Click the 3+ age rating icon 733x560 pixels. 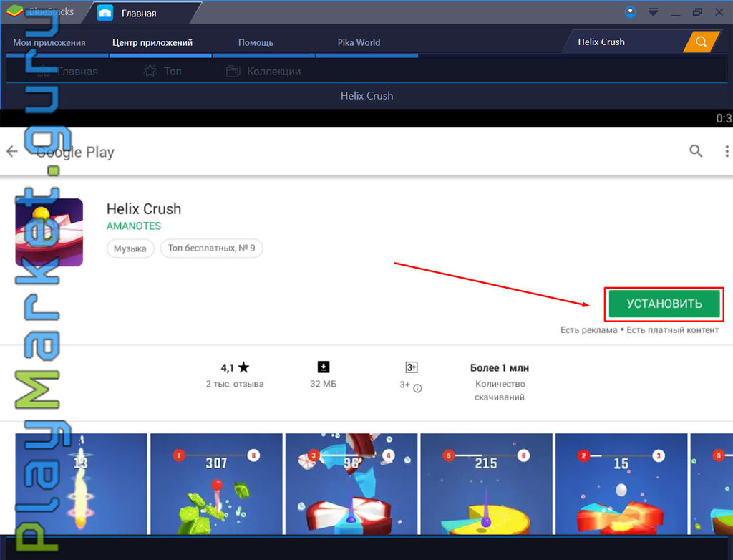click(x=412, y=367)
